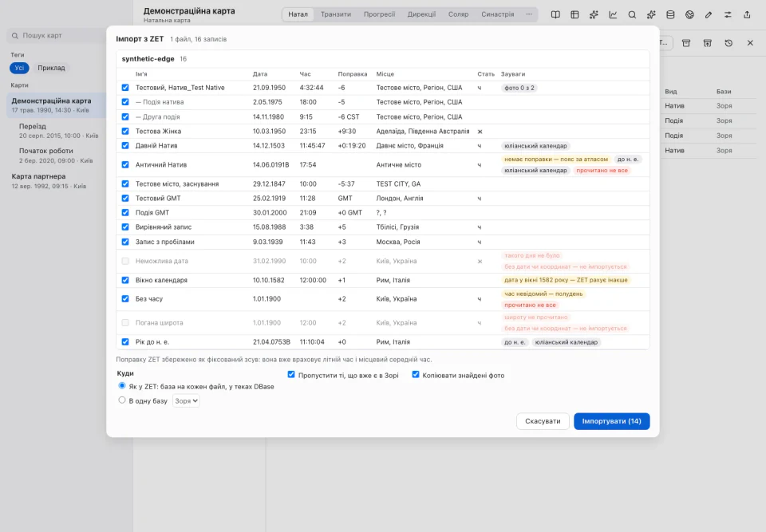Image resolution: width=766 pixels, height=532 pixels.
Task: Open the database cylinder icon
Action: tap(670, 14)
